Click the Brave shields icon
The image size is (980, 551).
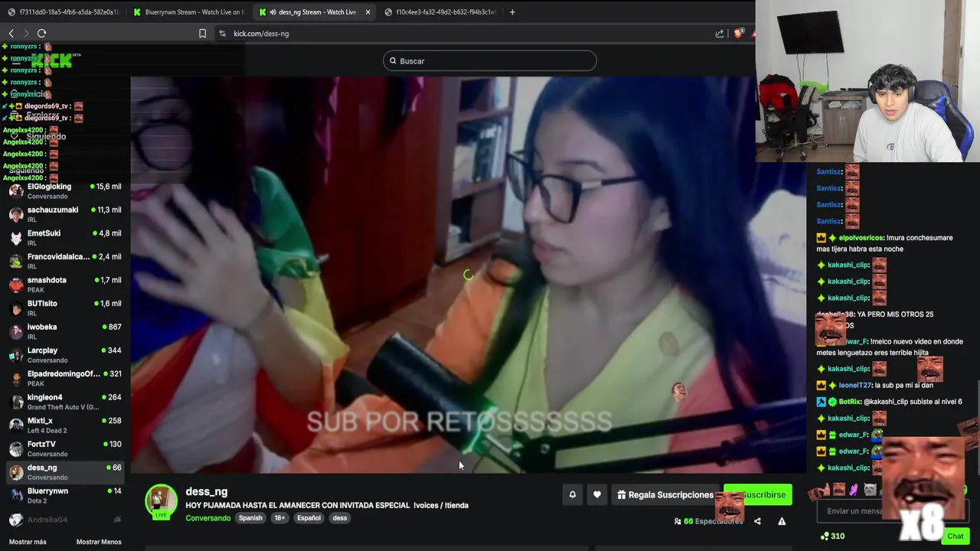click(738, 34)
